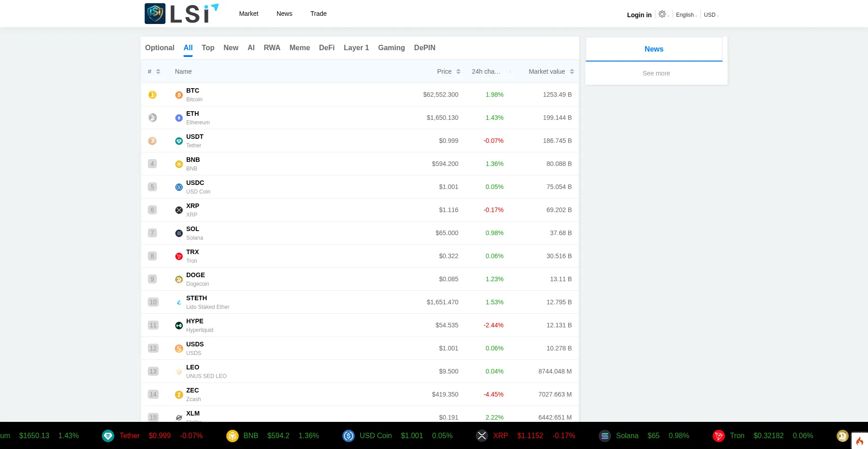Click the Tether icon in bottom ticker
The width and height of the screenshot is (868, 449).
click(x=108, y=436)
